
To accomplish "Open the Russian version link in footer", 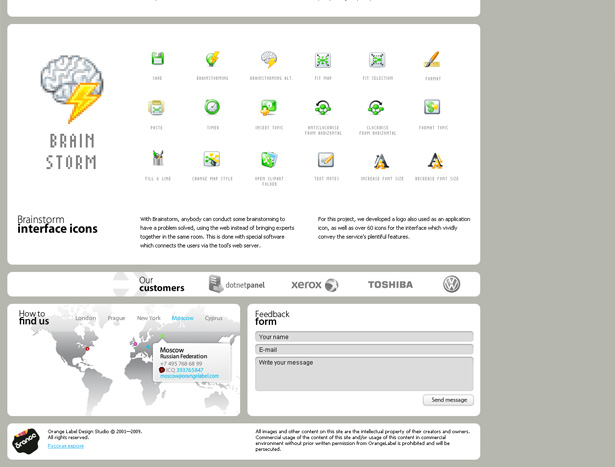I will pyautogui.click(x=66, y=446).
